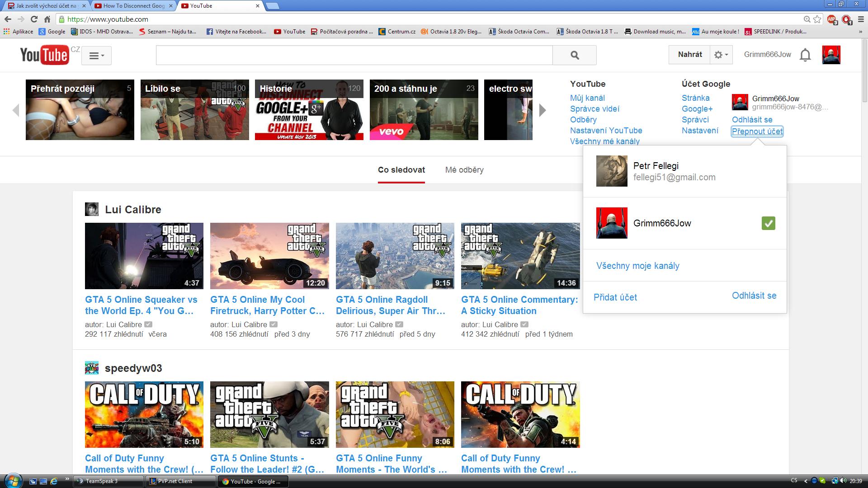Image resolution: width=868 pixels, height=488 pixels.
Task: Click green checkmark beside Grimm666Jow
Action: (768, 223)
